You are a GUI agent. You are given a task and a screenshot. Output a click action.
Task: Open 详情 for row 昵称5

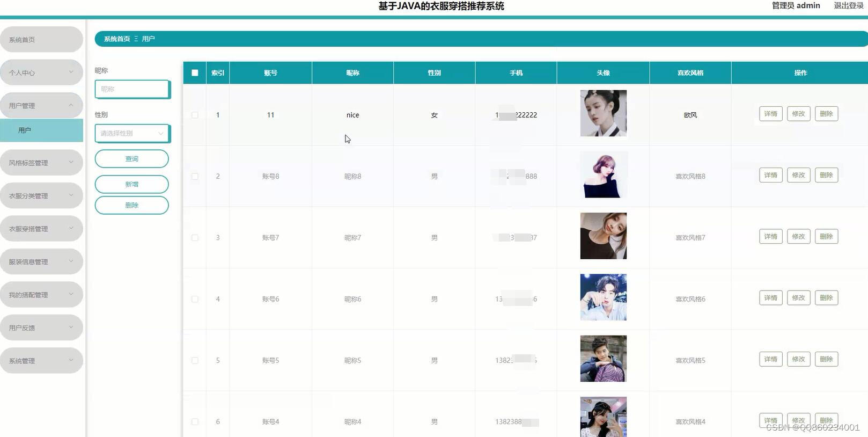pyautogui.click(x=771, y=359)
